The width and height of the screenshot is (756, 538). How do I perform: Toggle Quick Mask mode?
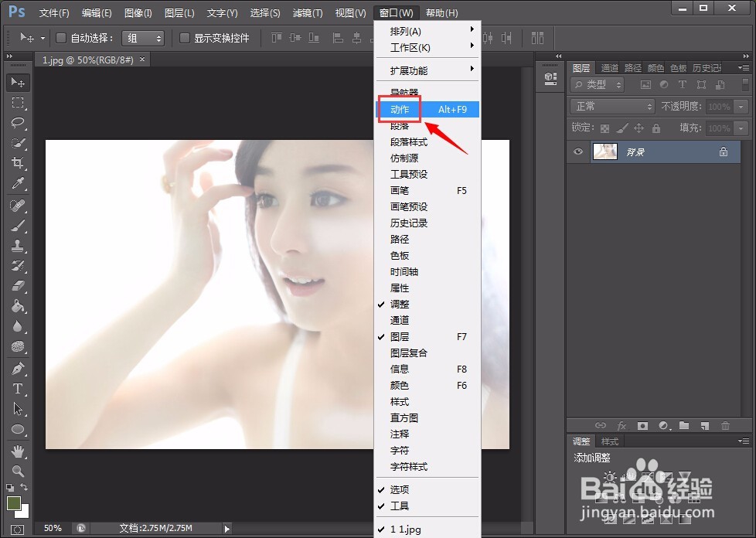coord(17,529)
